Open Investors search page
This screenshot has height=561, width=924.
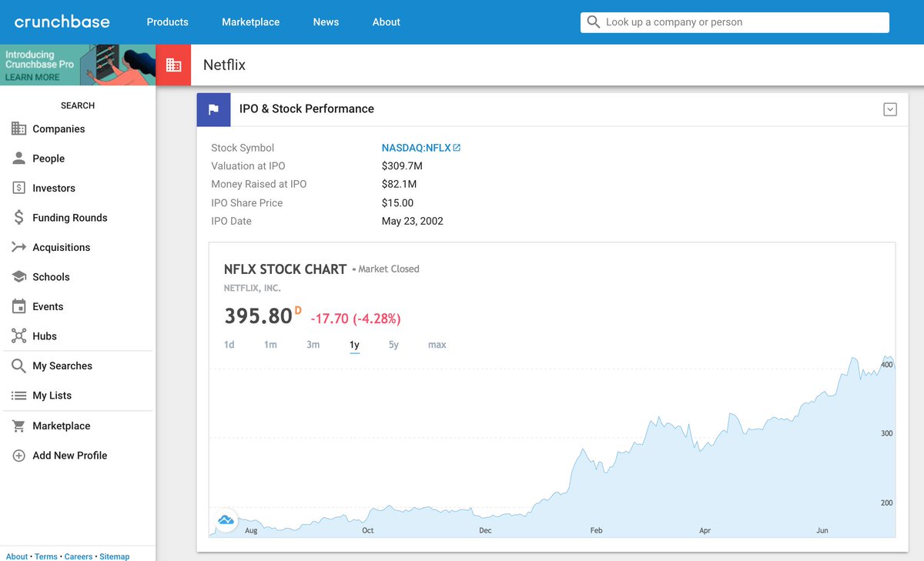click(54, 188)
